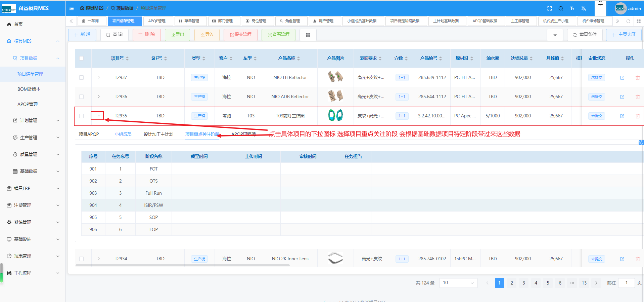Open the font size icon in header

click(572, 8)
